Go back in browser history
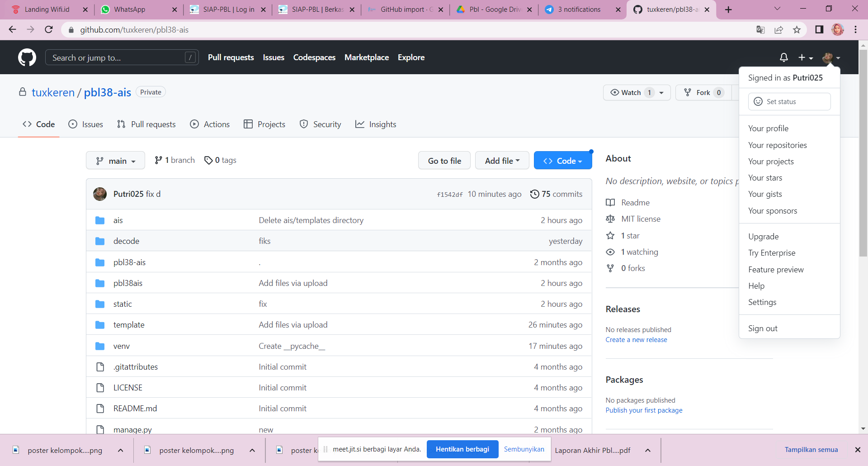 click(13, 30)
